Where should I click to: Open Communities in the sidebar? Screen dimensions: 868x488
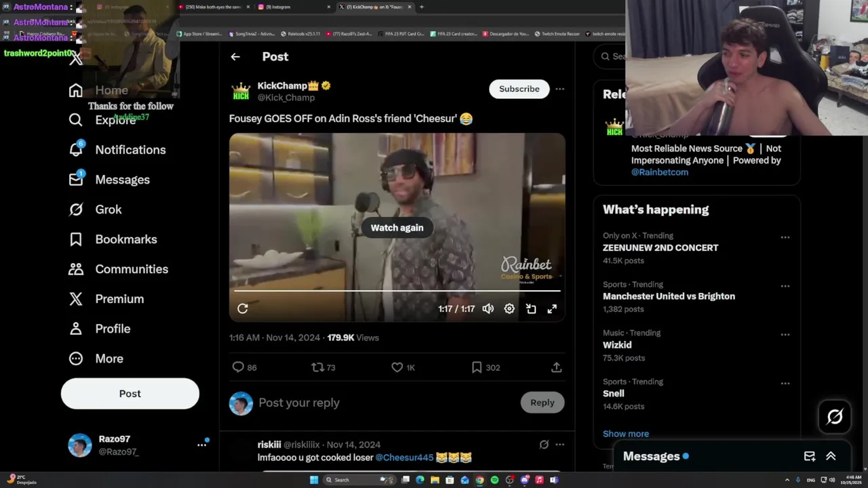tap(119, 269)
